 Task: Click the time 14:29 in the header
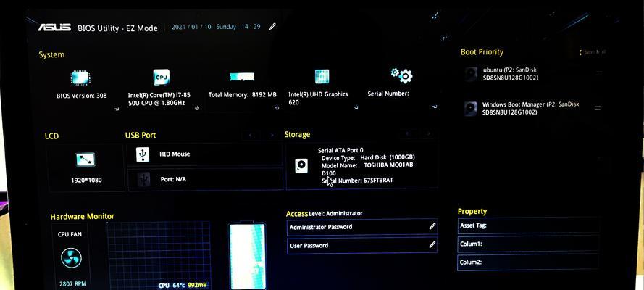tap(251, 27)
